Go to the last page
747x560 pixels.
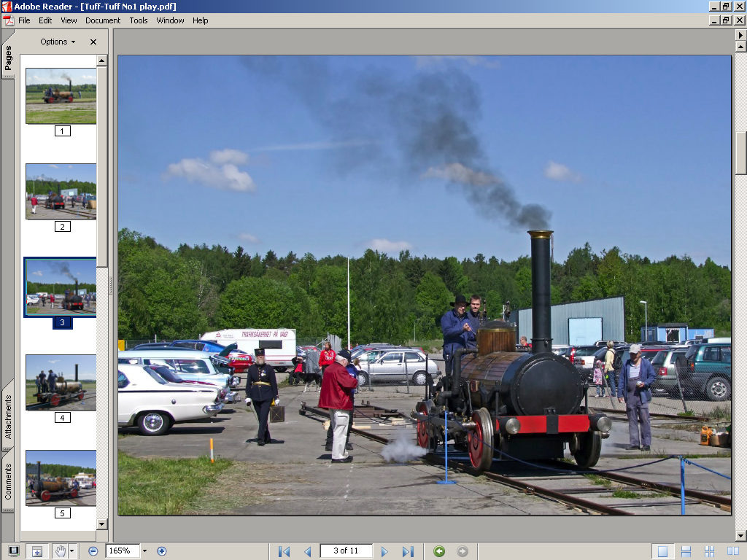point(408,551)
